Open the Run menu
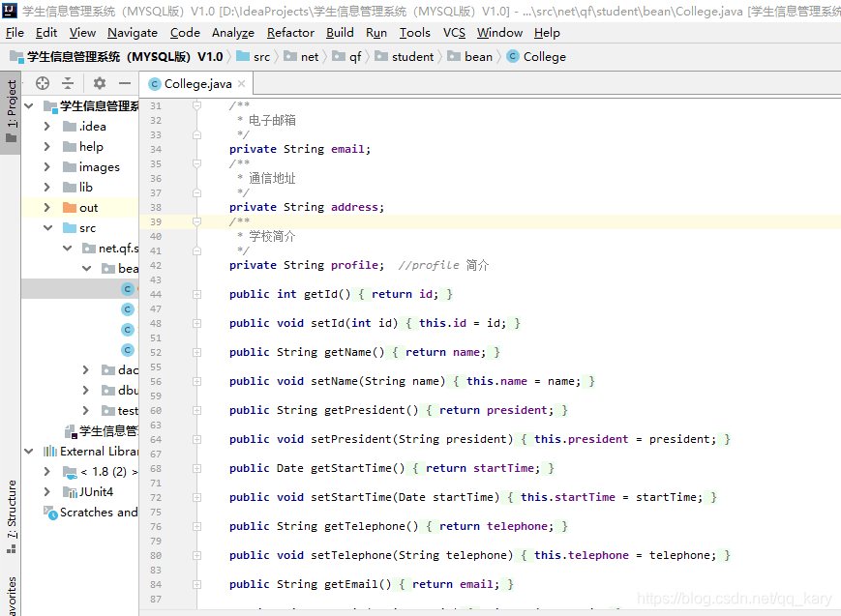Image resolution: width=841 pixels, height=616 pixels. coord(376,33)
